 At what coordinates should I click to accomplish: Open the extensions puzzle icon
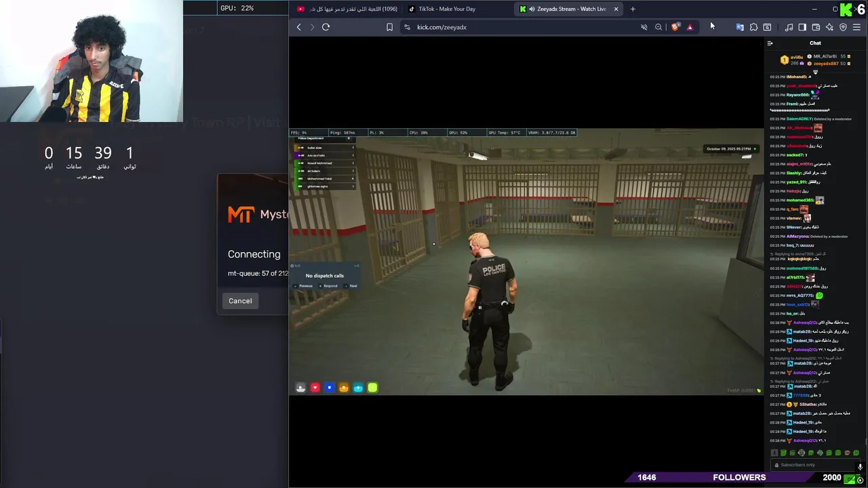coord(753,27)
